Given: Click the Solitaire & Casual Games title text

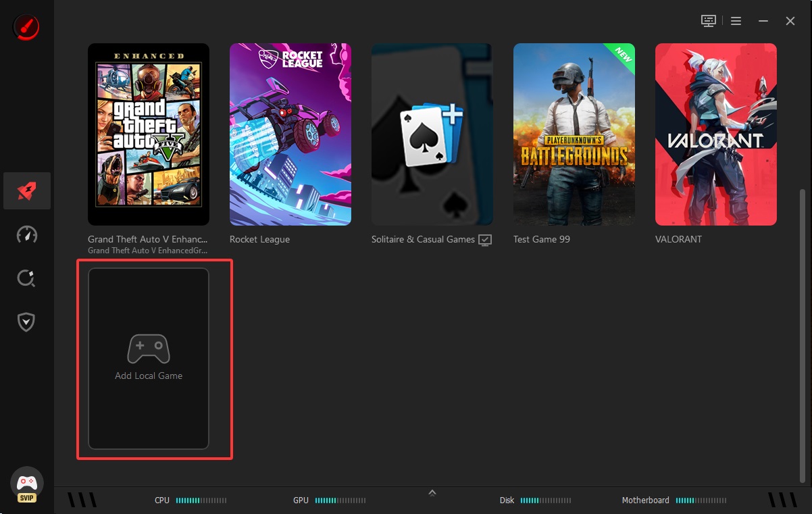Looking at the screenshot, I should tap(423, 239).
